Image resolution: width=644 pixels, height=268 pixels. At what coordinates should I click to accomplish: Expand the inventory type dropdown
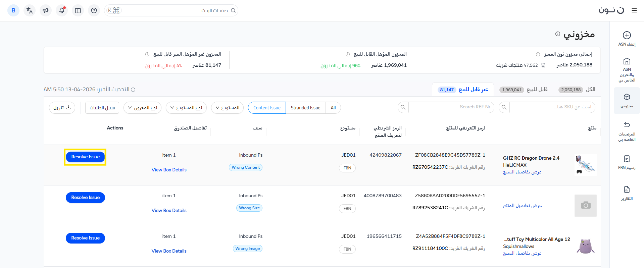pyautogui.click(x=142, y=108)
